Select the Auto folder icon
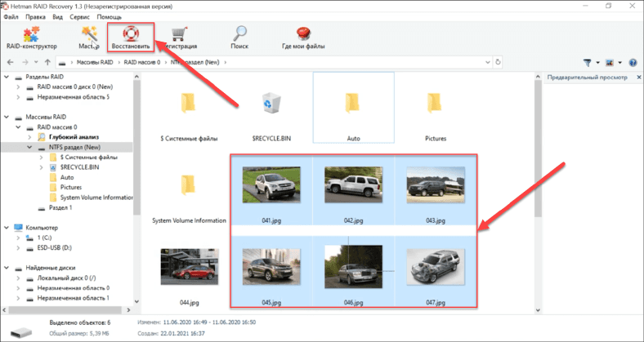Screen dimensions: 644x342 353,104
